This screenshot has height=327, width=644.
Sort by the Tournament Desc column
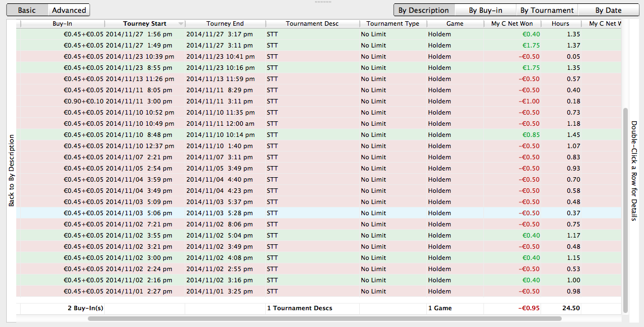pos(312,23)
